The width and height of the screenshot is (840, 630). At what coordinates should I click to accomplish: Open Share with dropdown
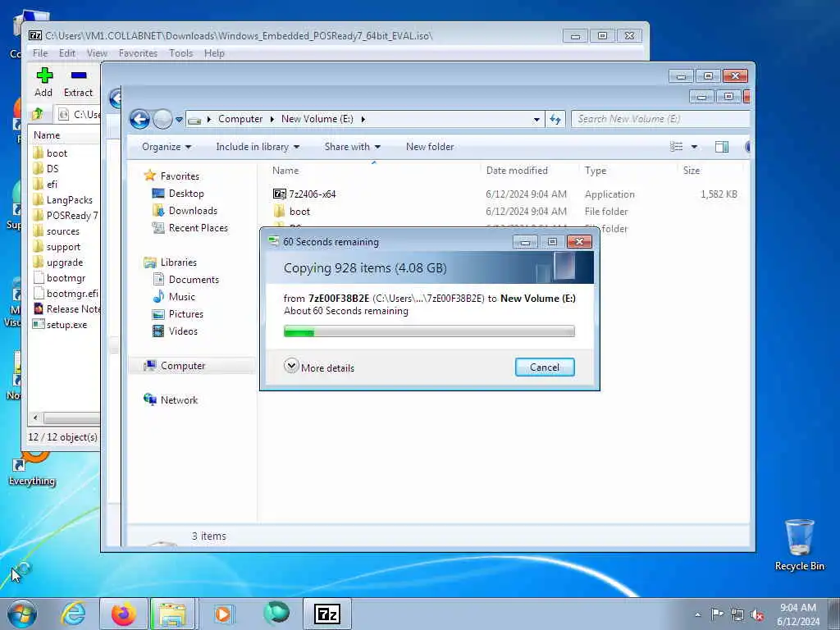coord(353,147)
